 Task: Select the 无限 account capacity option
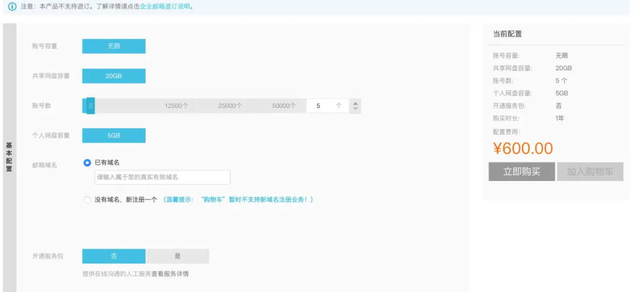[x=113, y=46]
